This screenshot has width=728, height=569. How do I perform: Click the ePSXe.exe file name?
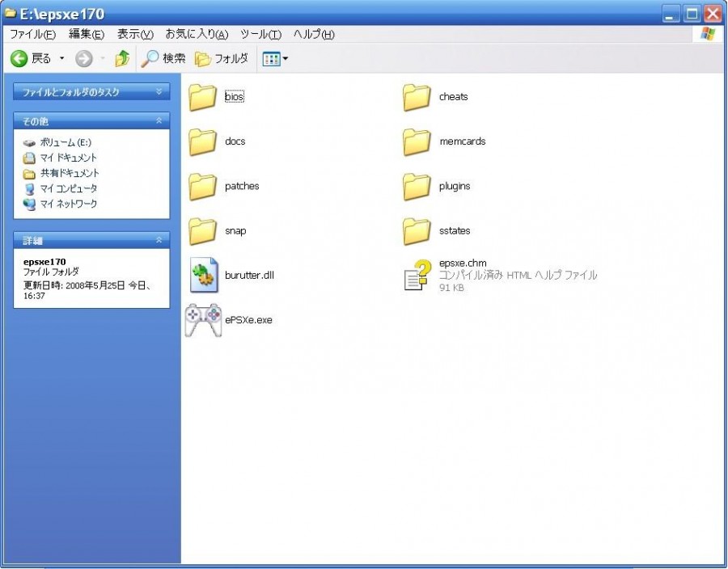tap(248, 320)
